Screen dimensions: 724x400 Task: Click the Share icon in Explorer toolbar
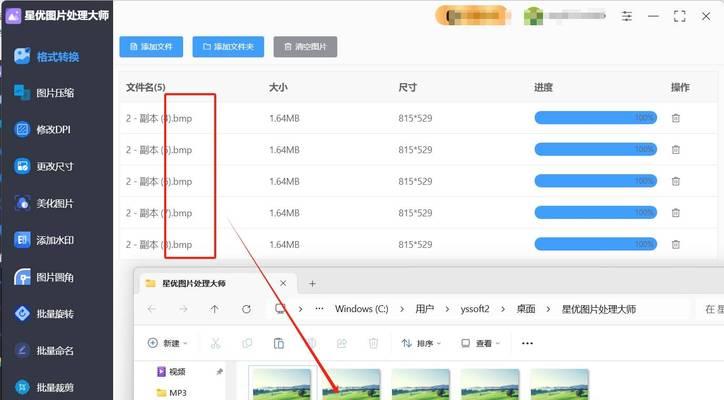[342, 343]
